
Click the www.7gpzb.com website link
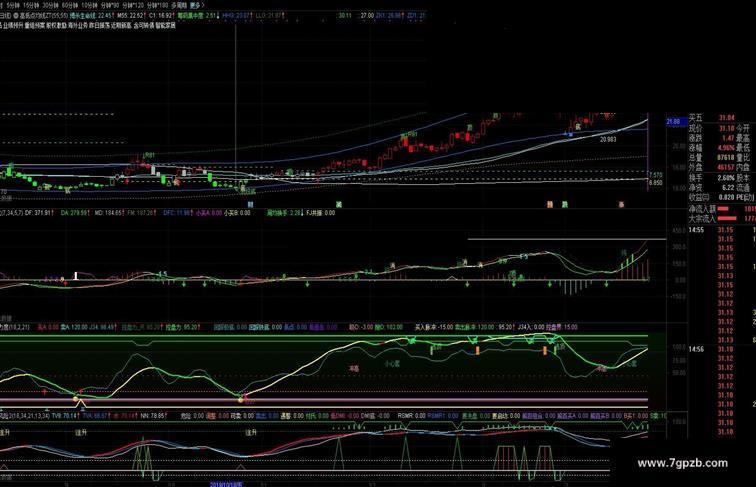click(682, 463)
